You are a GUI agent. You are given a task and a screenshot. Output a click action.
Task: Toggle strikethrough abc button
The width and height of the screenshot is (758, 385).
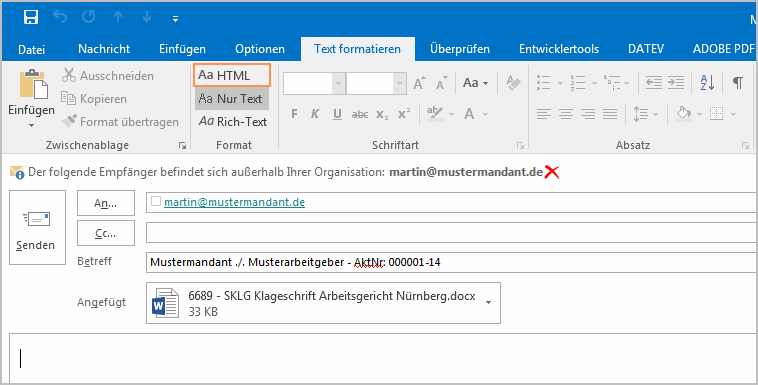pyautogui.click(x=360, y=114)
